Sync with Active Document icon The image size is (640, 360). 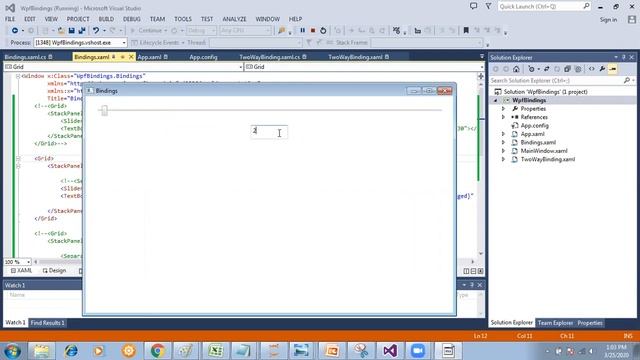click(547, 69)
